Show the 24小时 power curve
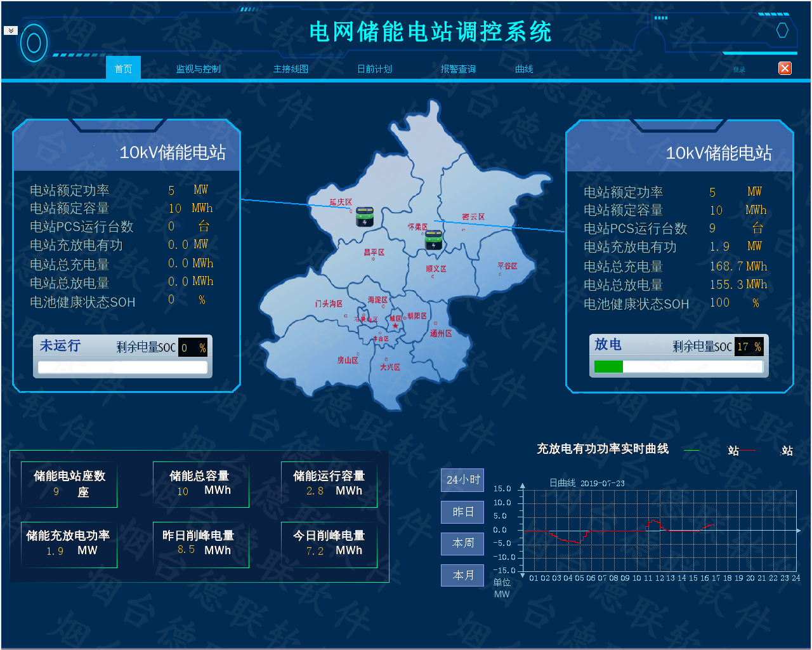812x650 pixels. pyautogui.click(x=462, y=480)
